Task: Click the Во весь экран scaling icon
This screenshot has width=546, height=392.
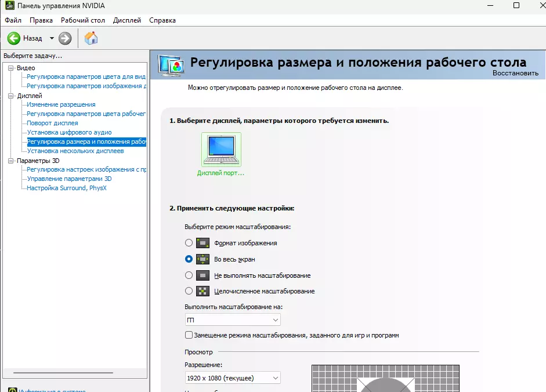Action: pyautogui.click(x=203, y=259)
